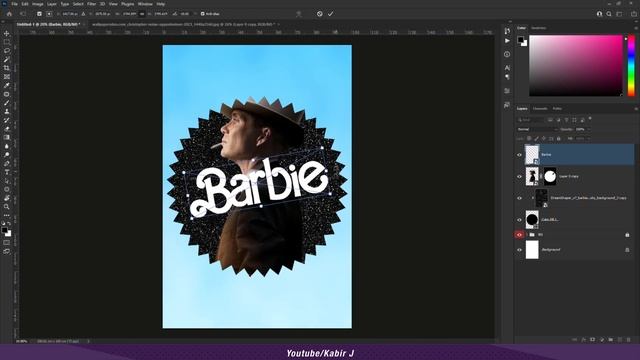
Task: Toggle the maintain aspect ratio link
Action: coord(142,14)
